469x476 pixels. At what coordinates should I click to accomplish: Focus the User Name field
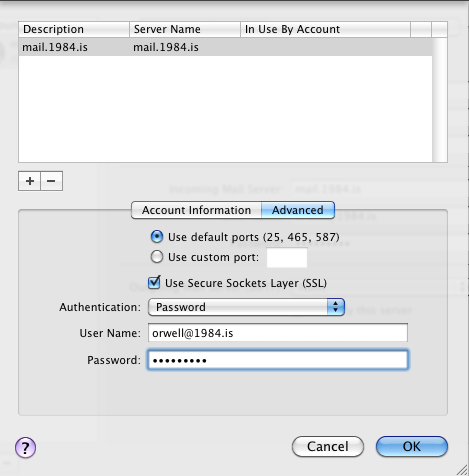(278, 333)
